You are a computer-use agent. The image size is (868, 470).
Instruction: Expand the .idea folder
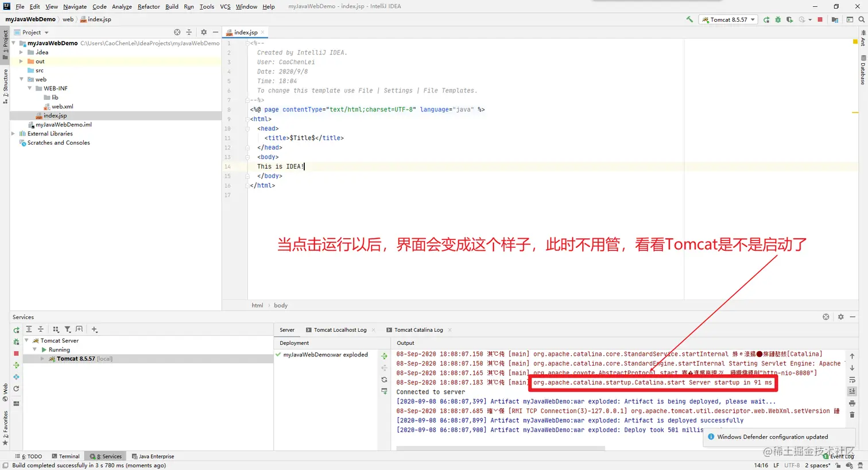(x=21, y=52)
